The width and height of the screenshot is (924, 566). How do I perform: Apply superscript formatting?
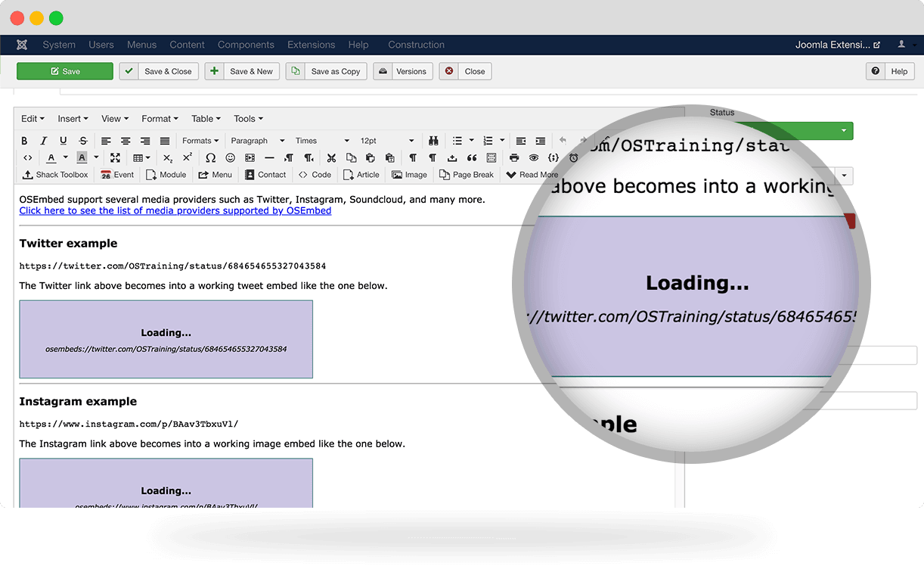[188, 157]
